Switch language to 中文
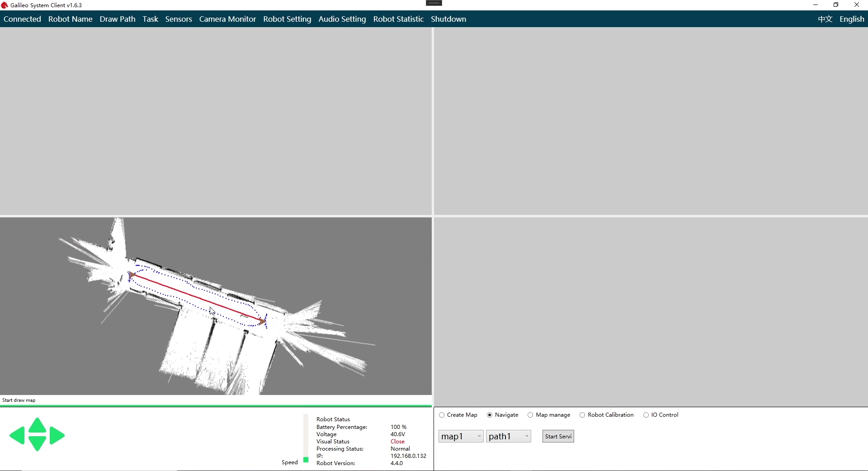868x471 pixels. pos(825,19)
